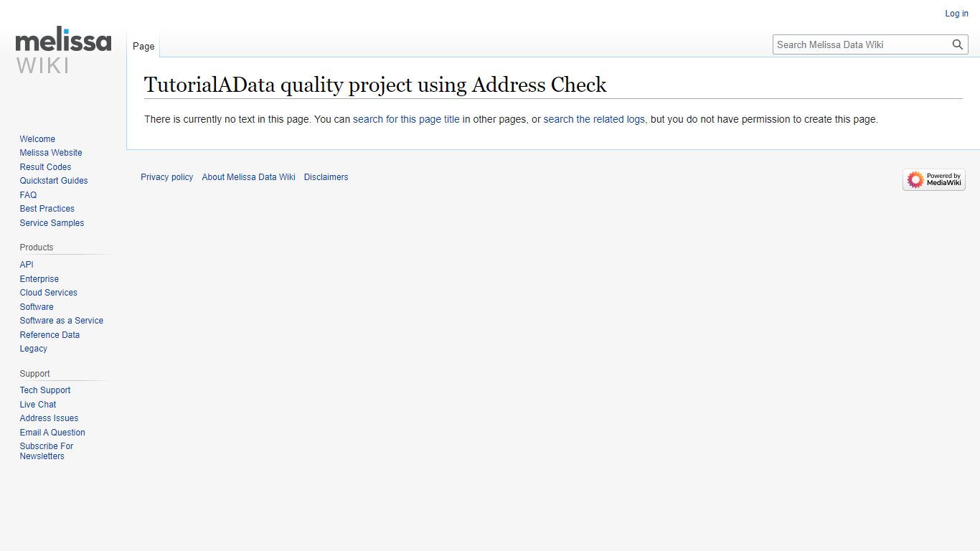Open Melissa Website sidebar link
Screen dimensions: 980x551
coord(51,153)
